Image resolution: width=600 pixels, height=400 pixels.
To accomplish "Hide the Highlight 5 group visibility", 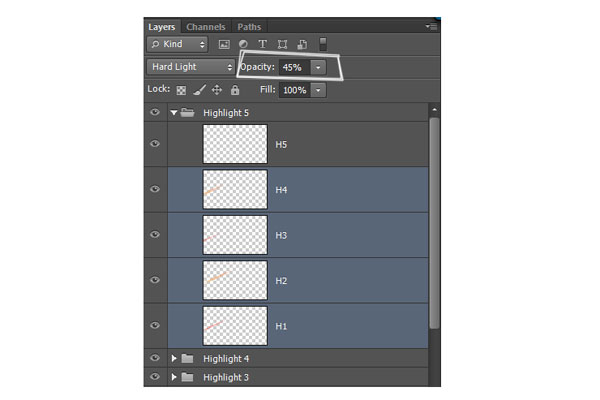I will [155, 113].
